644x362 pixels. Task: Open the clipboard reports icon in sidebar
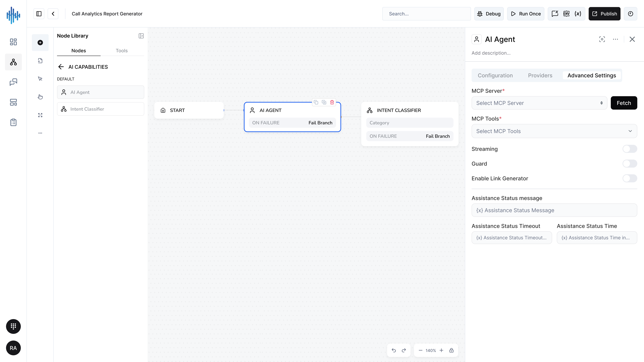(x=13, y=122)
